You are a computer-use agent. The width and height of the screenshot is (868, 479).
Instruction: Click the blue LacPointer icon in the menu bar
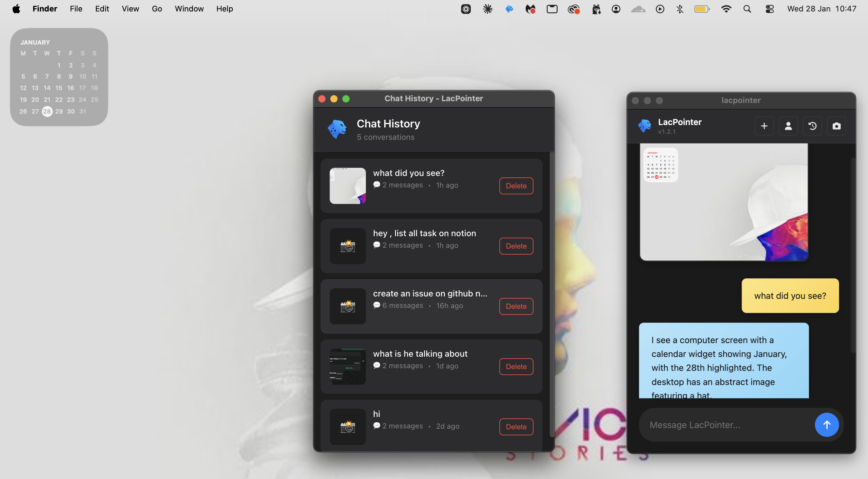[x=509, y=9]
